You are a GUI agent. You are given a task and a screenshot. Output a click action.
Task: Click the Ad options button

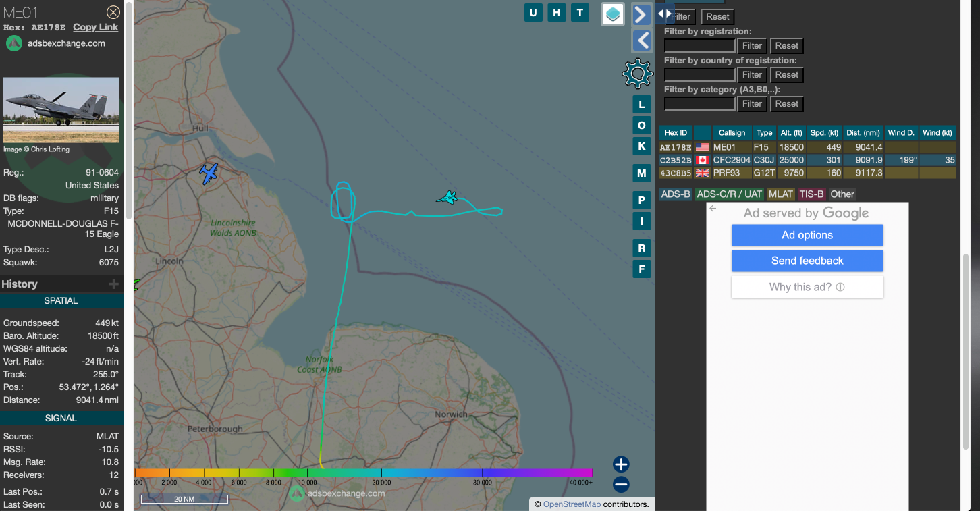tap(807, 235)
